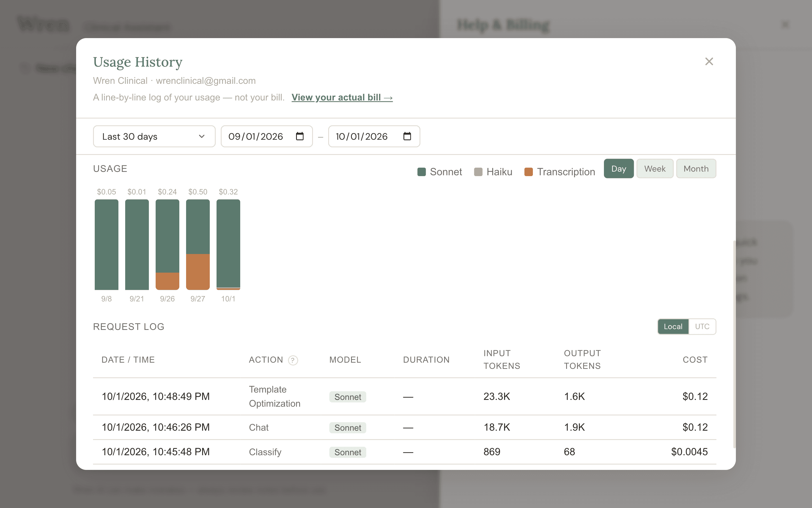Open the Last 30 days dropdown
812x508 pixels.
point(154,136)
